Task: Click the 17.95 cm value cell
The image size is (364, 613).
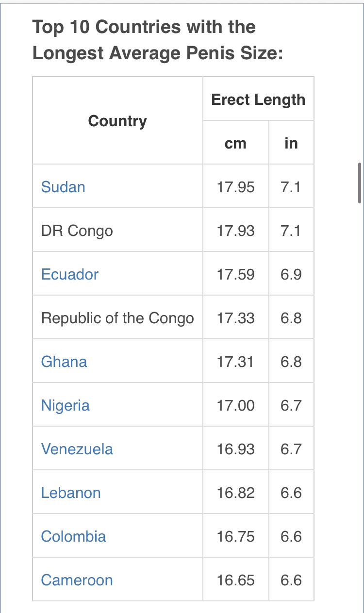Action: (x=235, y=187)
